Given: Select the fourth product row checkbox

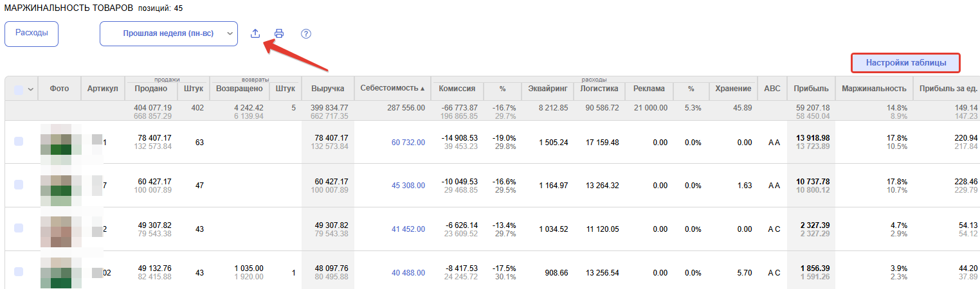Looking at the screenshot, I should [x=19, y=272].
